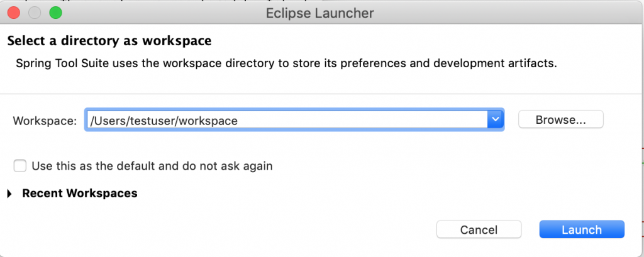Open the Workspace path dropdown arrow
Viewport: 644px width, 257px height.
coord(496,120)
